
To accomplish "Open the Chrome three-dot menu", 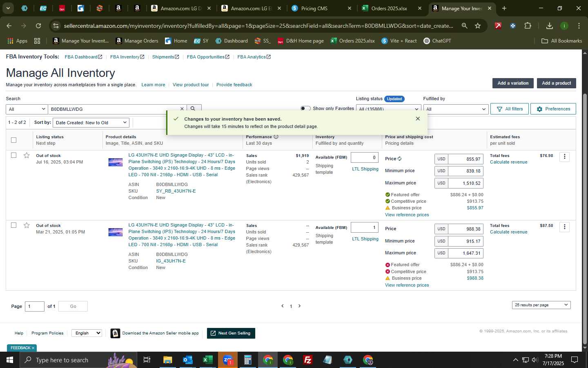I will [x=579, y=26].
